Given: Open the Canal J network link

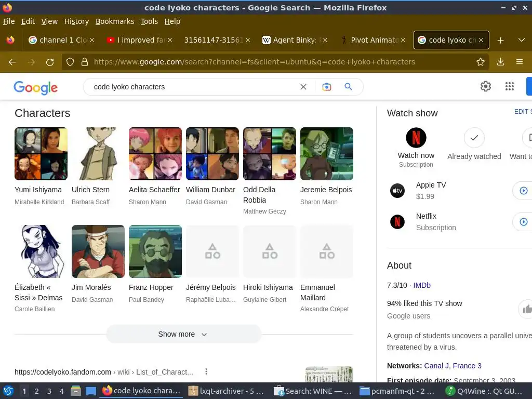Looking at the screenshot, I should (436, 366).
